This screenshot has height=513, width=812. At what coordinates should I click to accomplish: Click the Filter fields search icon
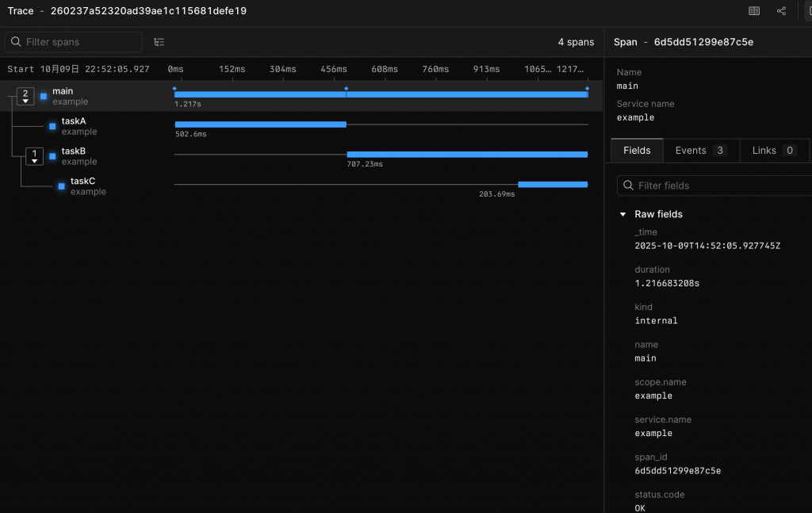(x=628, y=186)
